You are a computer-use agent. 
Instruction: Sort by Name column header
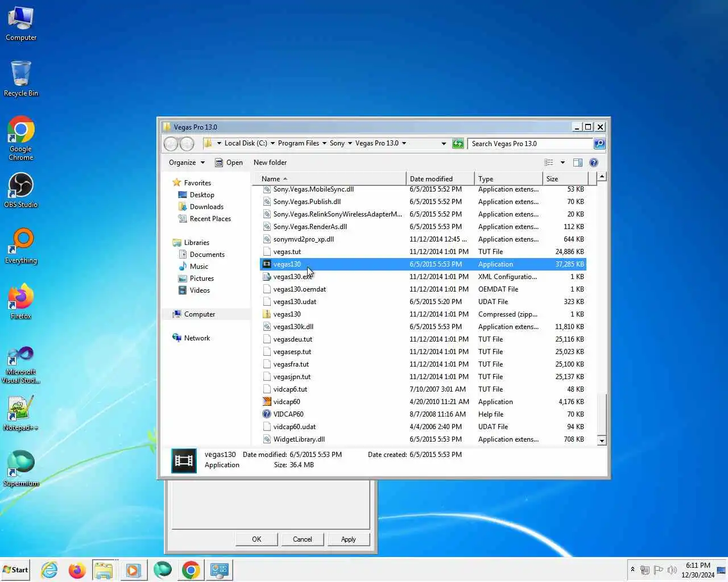click(x=330, y=178)
